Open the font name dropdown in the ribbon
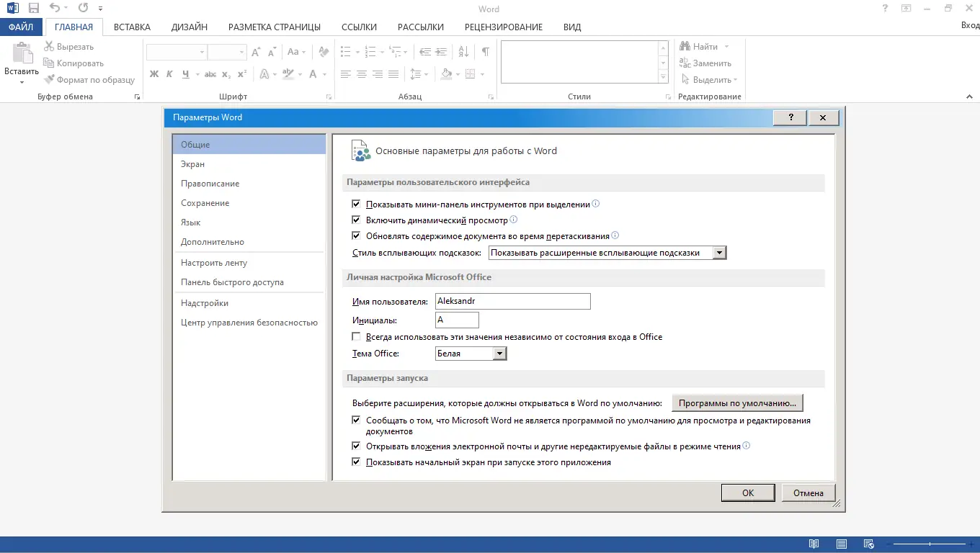 coord(202,53)
